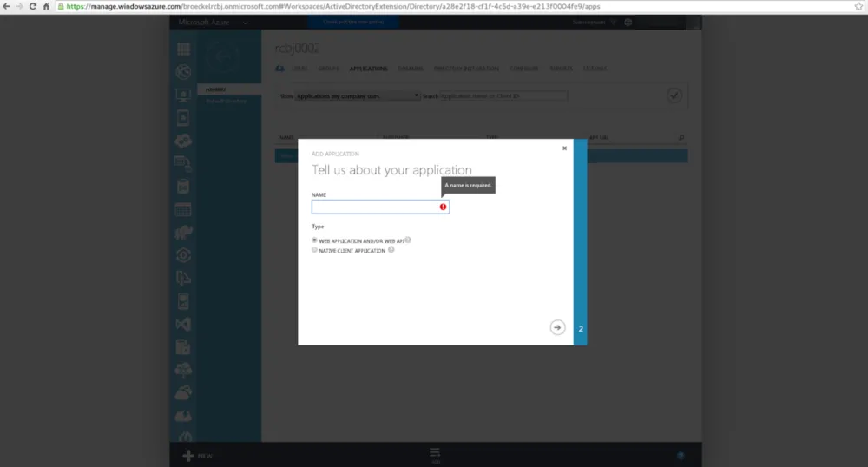The image size is (868, 467).
Task: Open help icon beside Native Client option
Action: pos(391,250)
